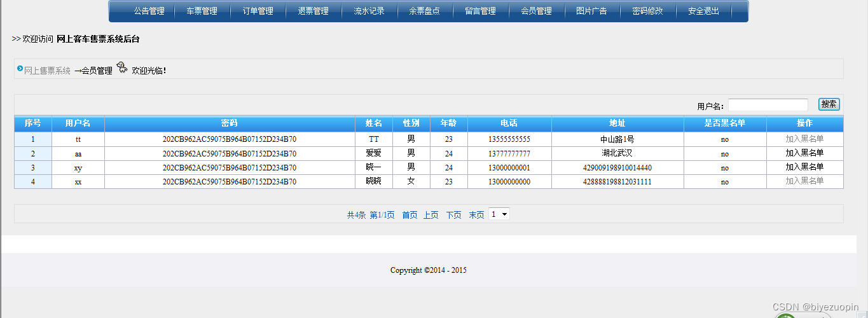Click the 首页 pagination link
The width and height of the screenshot is (868, 318).
point(410,215)
